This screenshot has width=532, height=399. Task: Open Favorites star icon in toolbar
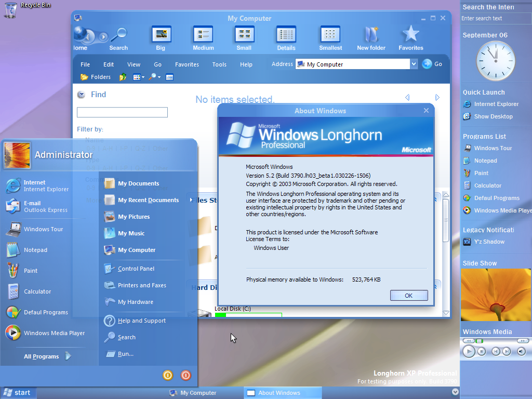(x=411, y=38)
